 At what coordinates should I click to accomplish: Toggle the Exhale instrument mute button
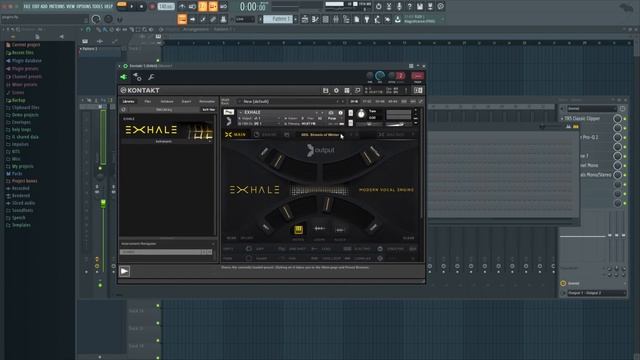[x=350, y=123]
